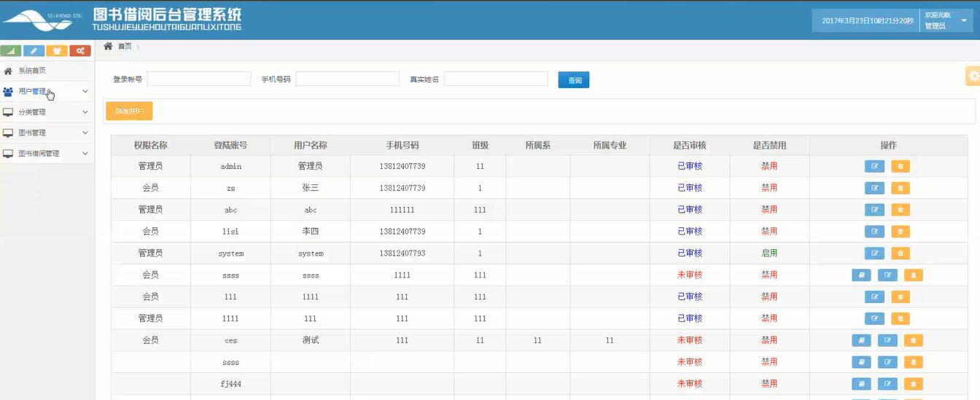Focus the 登录帐号 input field
Screen dimensions: 980x400
tap(199, 79)
